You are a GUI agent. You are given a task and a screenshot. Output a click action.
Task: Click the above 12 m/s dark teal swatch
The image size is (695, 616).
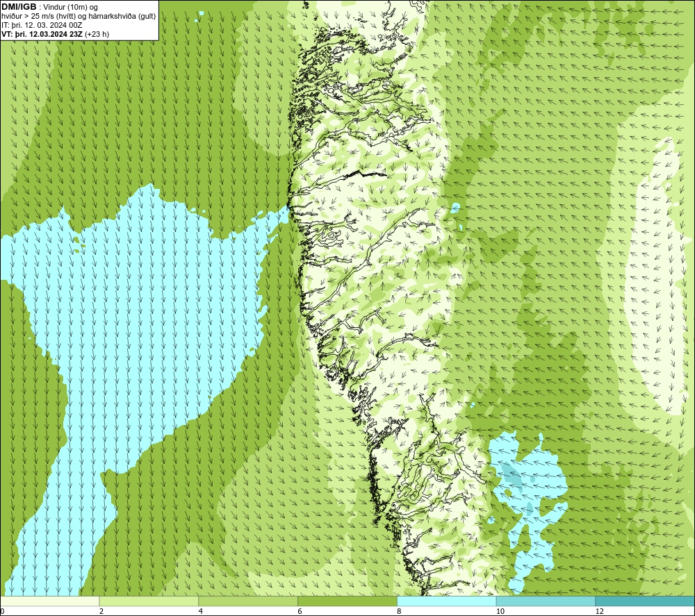645,601
